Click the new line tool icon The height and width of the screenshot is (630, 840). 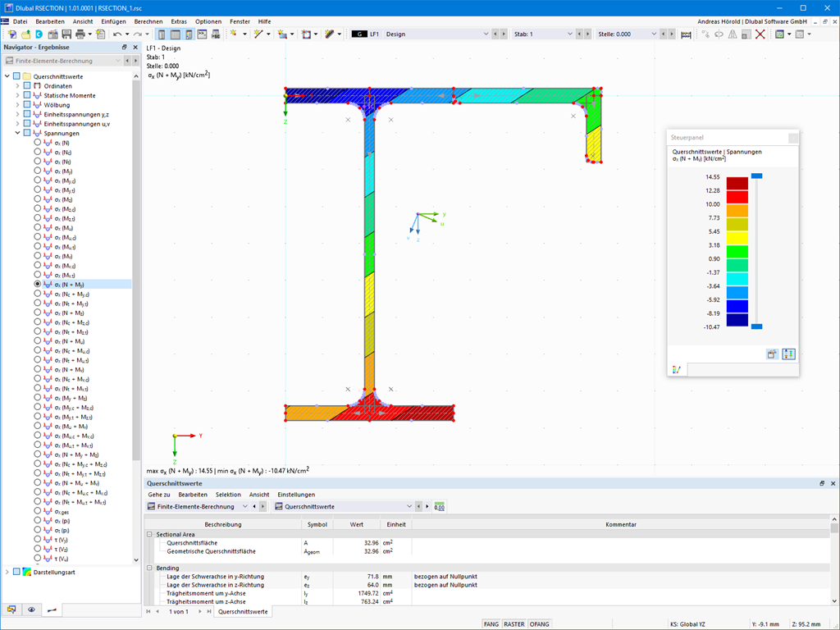pos(258,34)
